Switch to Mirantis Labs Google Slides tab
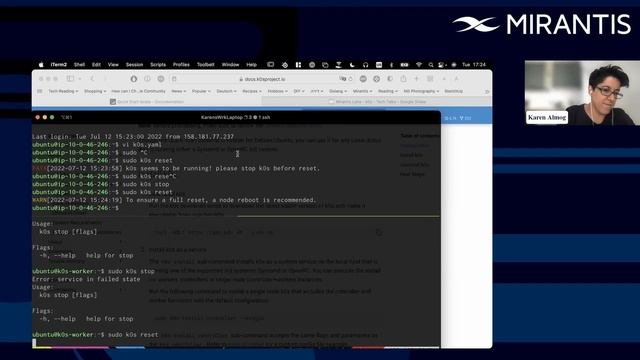The image size is (640, 360). coord(378,102)
